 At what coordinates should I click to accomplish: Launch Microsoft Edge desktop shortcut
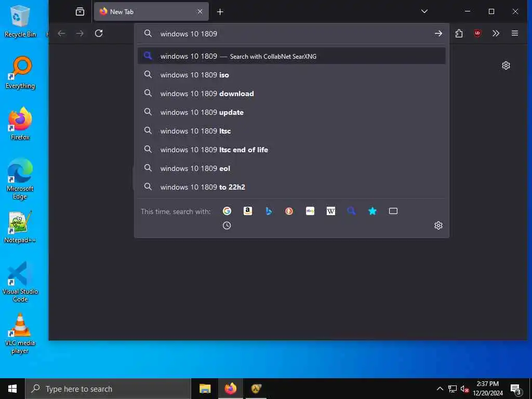[20, 179]
